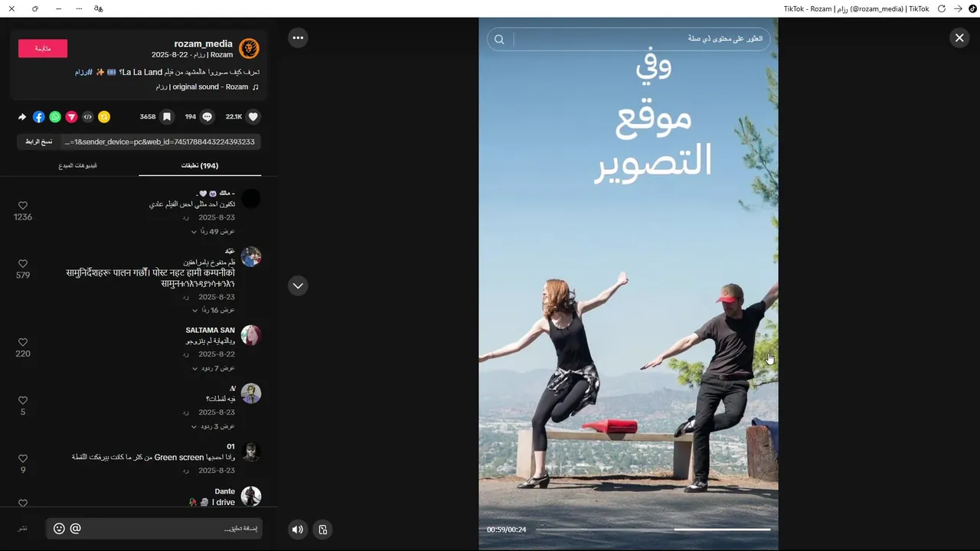Image resolution: width=980 pixels, height=551 pixels.
Task: Mention a user with the @ icon
Action: coord(75,528)
